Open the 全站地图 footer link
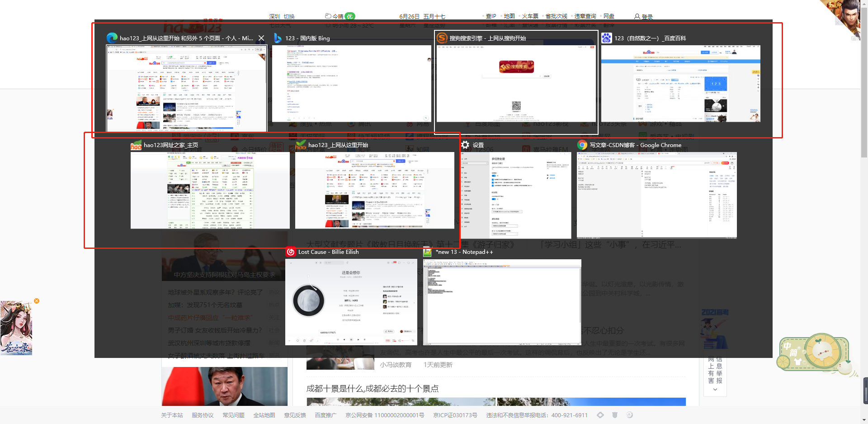 264,415
